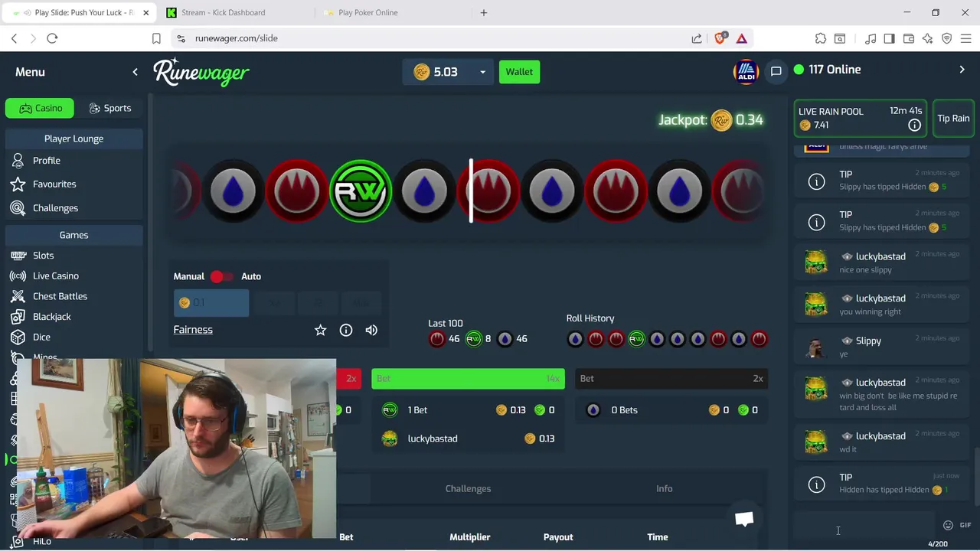Open live support chat bubble
The width and height of the screenshot is (980, 551).
pos(744,519)
